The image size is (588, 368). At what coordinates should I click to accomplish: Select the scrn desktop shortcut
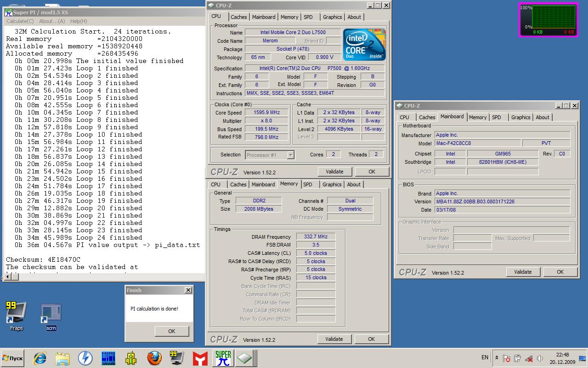coord(51,317)
